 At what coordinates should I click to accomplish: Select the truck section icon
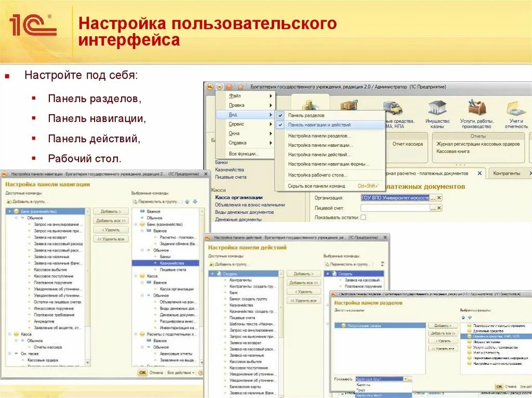pos(393,108)
